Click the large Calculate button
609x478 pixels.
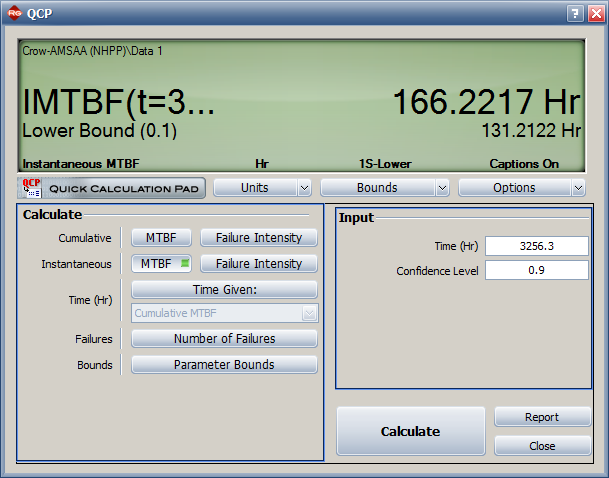pyautogui.click(x=411, y=431)
